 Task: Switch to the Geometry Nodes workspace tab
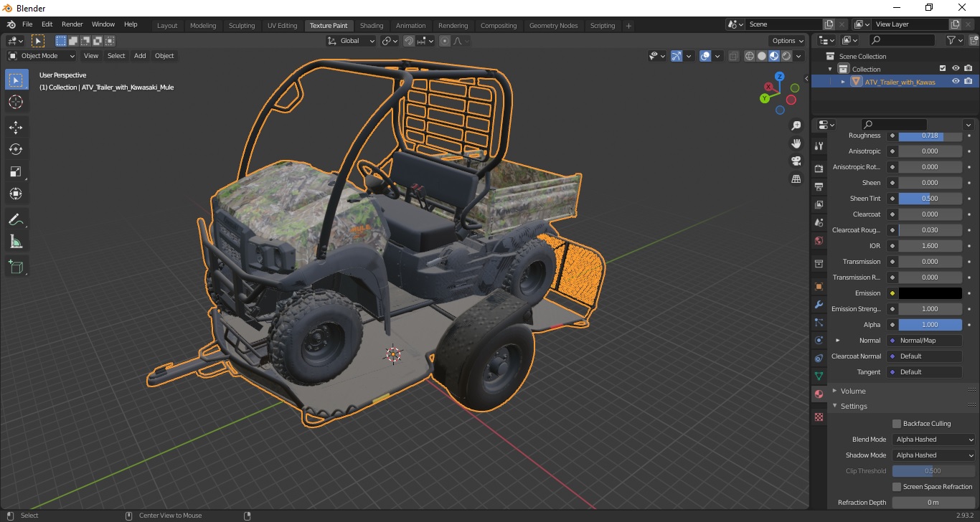[x=553, y=25]
